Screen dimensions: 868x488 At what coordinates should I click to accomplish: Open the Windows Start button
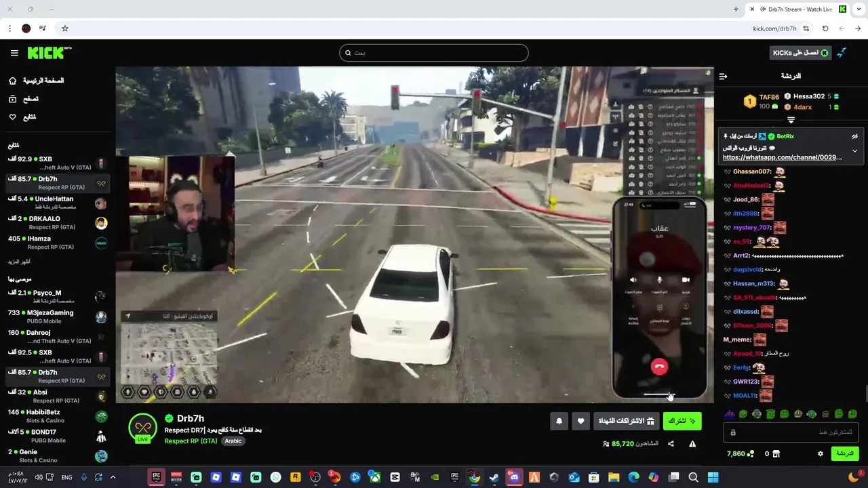pos(713,477)
